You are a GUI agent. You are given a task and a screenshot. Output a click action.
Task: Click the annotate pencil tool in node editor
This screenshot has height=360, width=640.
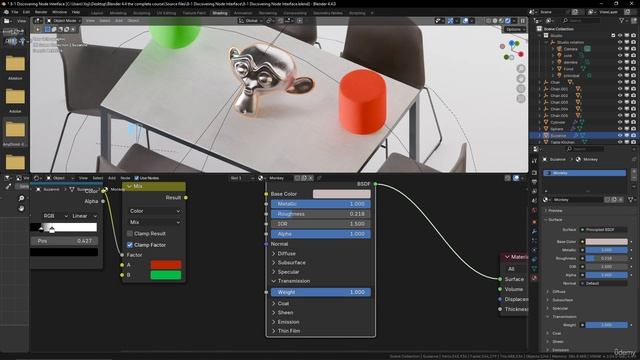[9, 187]
